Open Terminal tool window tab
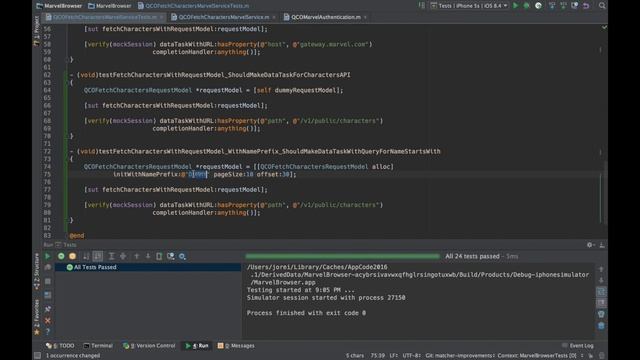This screenshot has width=640, height=360. [98, 346]
